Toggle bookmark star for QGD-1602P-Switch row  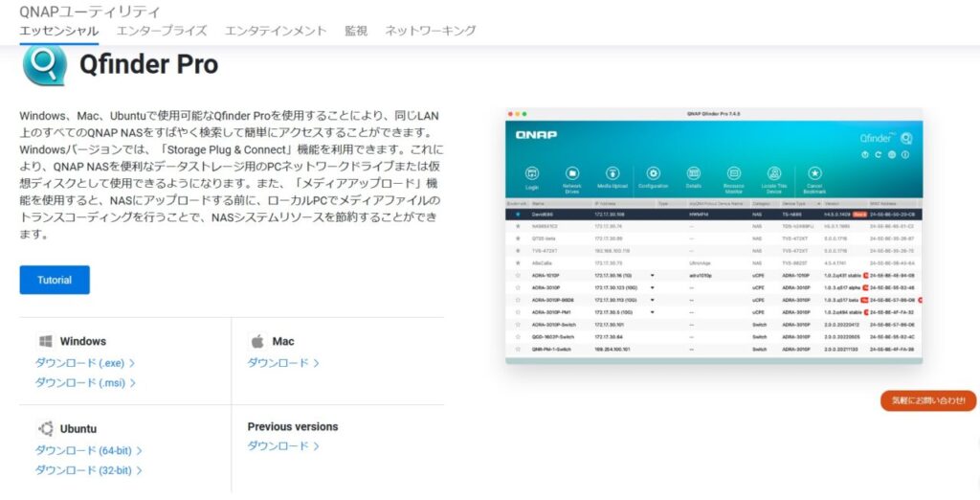(x=518, y=337)
